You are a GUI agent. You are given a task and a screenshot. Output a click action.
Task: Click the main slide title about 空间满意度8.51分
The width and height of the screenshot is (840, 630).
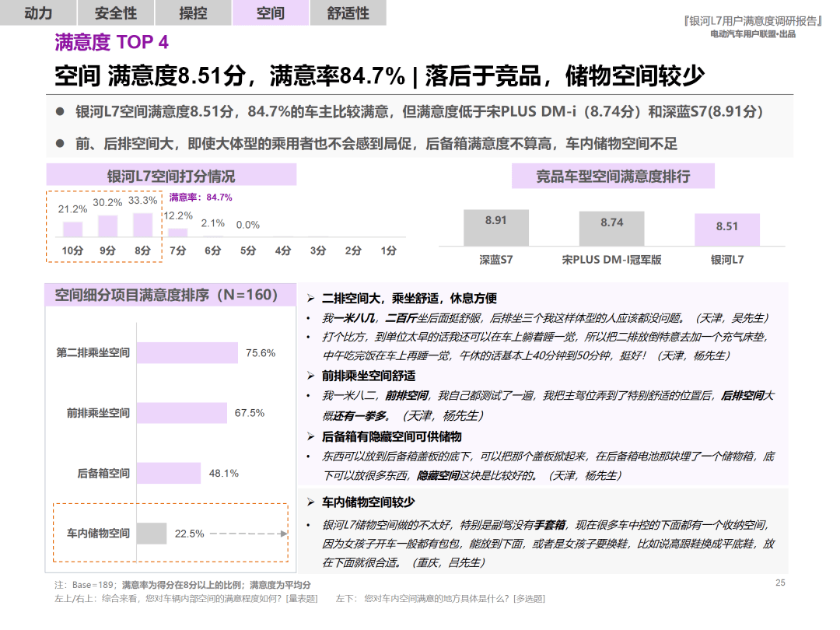(x=379, y=75)
